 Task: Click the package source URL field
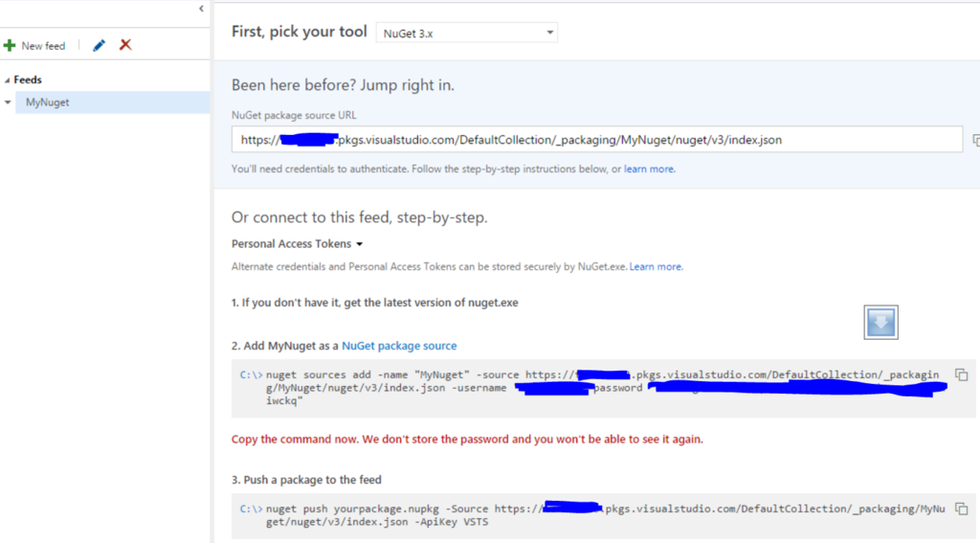[x=597, y=140]
